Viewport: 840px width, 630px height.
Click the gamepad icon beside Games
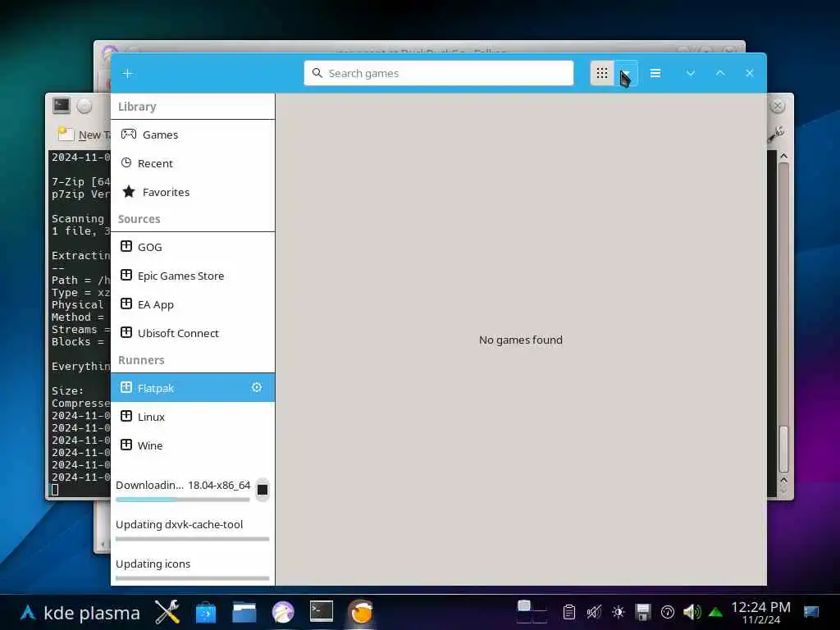point(129,134)
